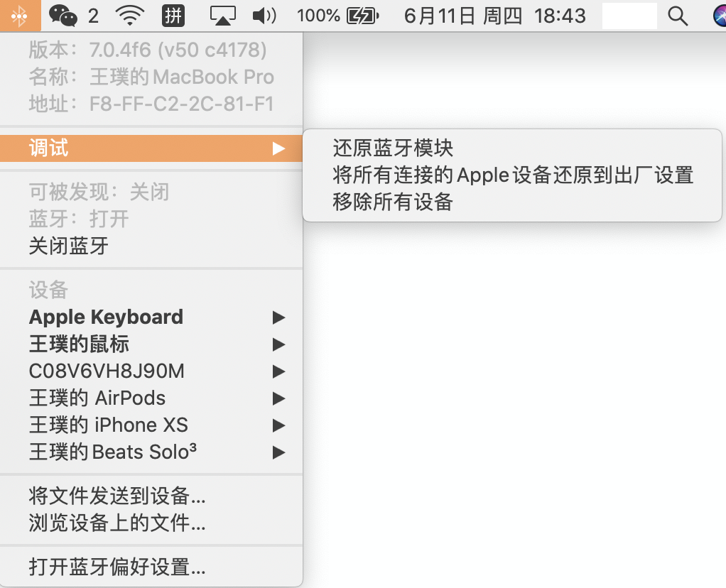This screenshot has width=726, height=588.
Task: Expand the Apple Keyboard submenu arrow
Action: pyautogui.click(x=278, y=317)
